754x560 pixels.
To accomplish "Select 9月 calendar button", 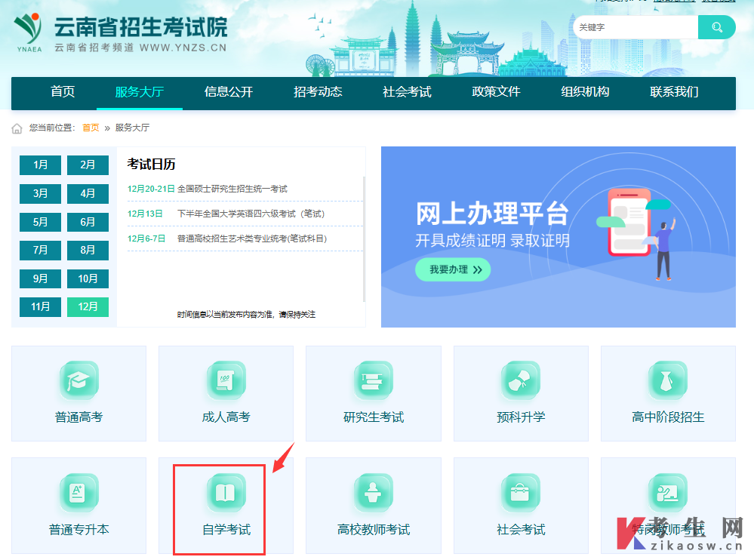I will pyautogui.click(x=41, y=278).
